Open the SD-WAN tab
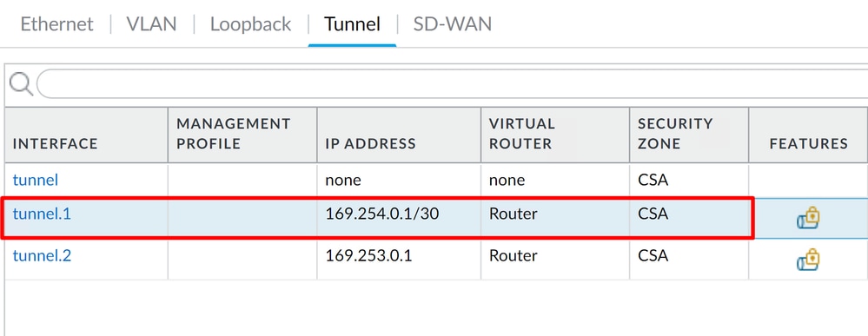This screenshot has width=868, height=336. tap(453, 24)
